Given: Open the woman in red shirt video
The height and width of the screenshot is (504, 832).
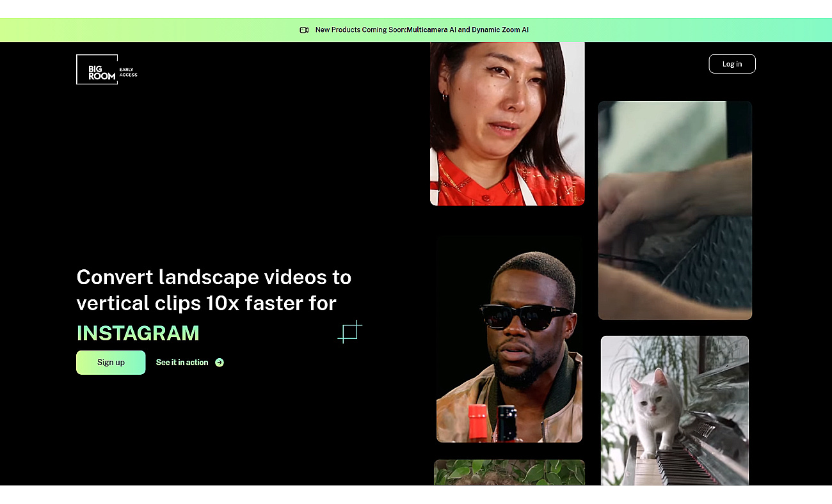Looking at the screenshot, I should coord(508,124).
